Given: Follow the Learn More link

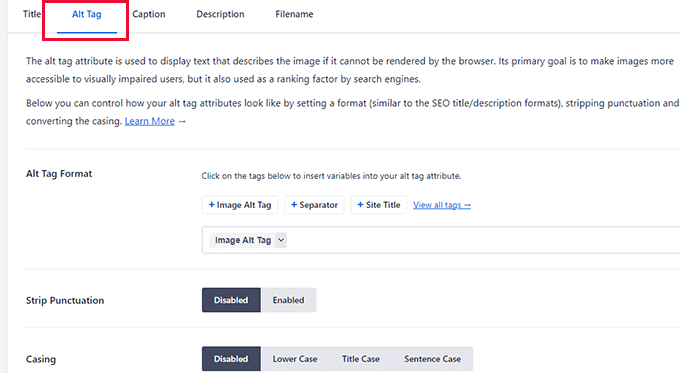Looking at the screenshot, I should pyautogui.click(x=150, y=121).
